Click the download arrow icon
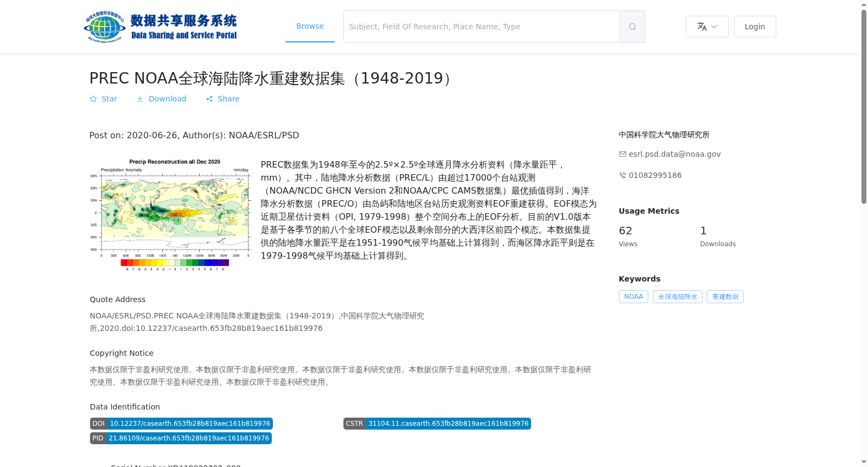868x467 pixels. pyautogui.click(x=140, y=99)
